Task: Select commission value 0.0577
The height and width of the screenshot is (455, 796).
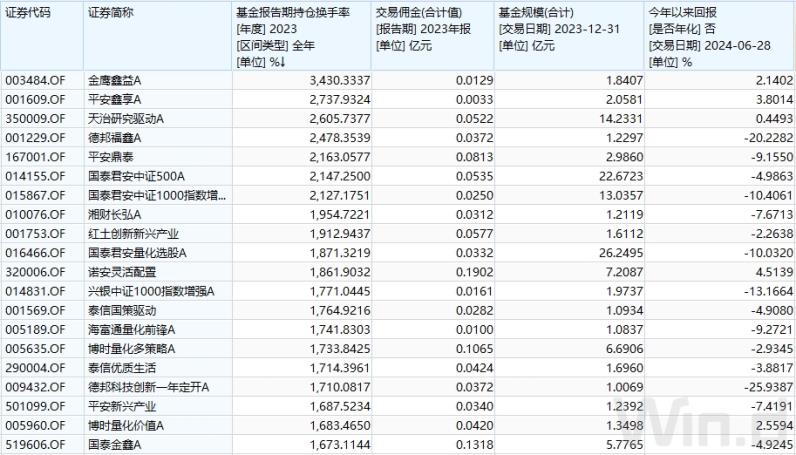Action: [474, 234]
